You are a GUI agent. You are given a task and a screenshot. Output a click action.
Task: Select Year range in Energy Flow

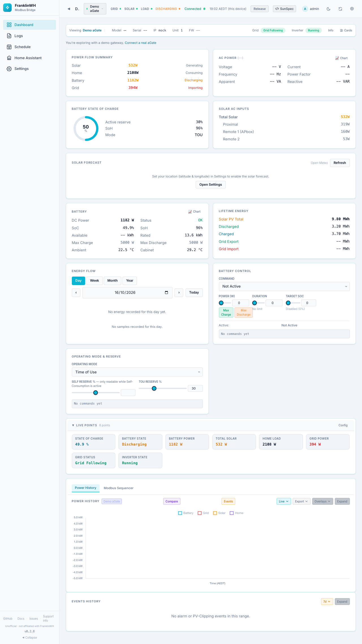[x=130, y=281]
